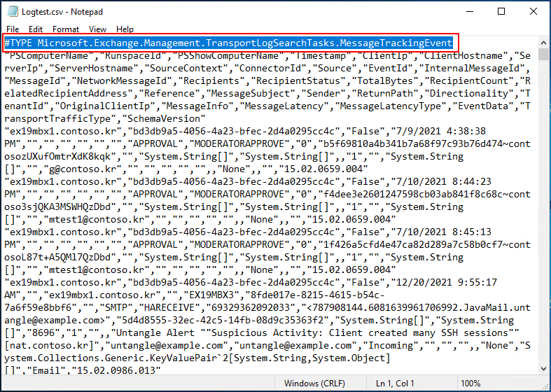Click the Notepad icon in title bar
This screenshot has width=551, height=392.
pos(13,12)
